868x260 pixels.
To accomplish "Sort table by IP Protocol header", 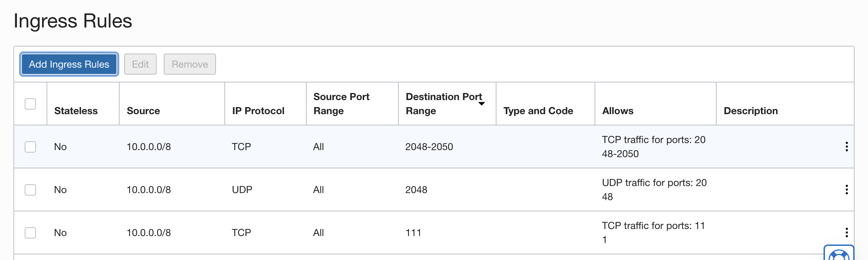I will click(258, 111).
